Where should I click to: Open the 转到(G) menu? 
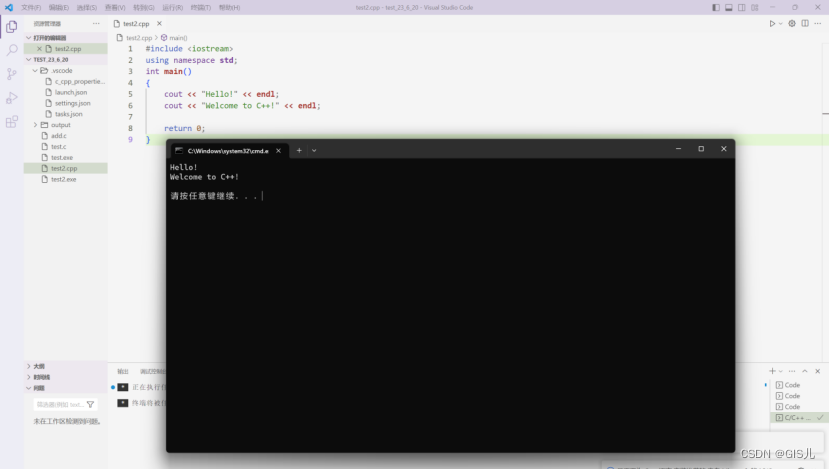pos(143,7)
